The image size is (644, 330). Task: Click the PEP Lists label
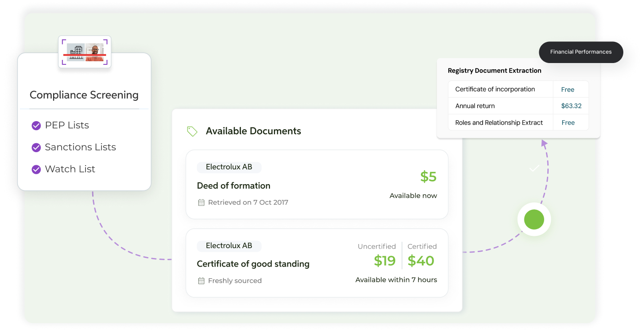coord(67,126)
